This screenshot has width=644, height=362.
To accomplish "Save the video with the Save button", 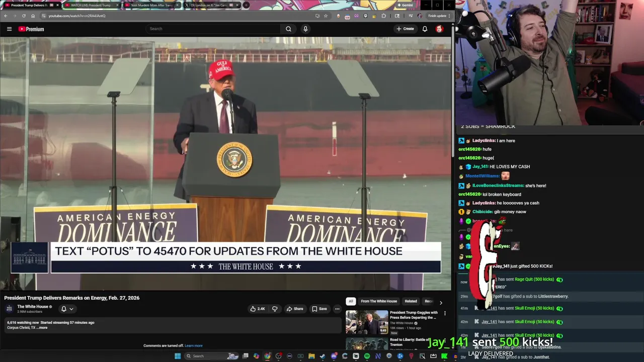I will coord(319,309).
